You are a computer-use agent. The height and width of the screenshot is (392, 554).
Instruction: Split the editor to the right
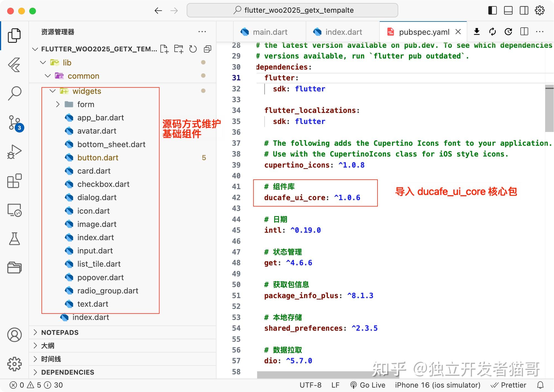[524, 32]
